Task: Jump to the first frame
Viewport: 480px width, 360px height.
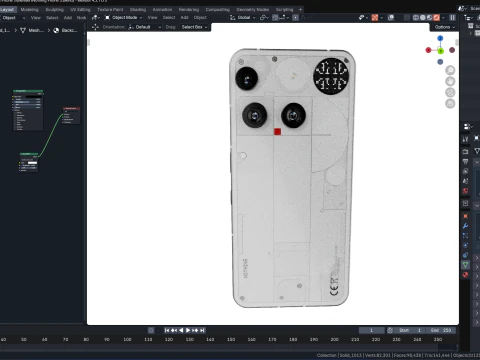Action: [x=167, y=330]
